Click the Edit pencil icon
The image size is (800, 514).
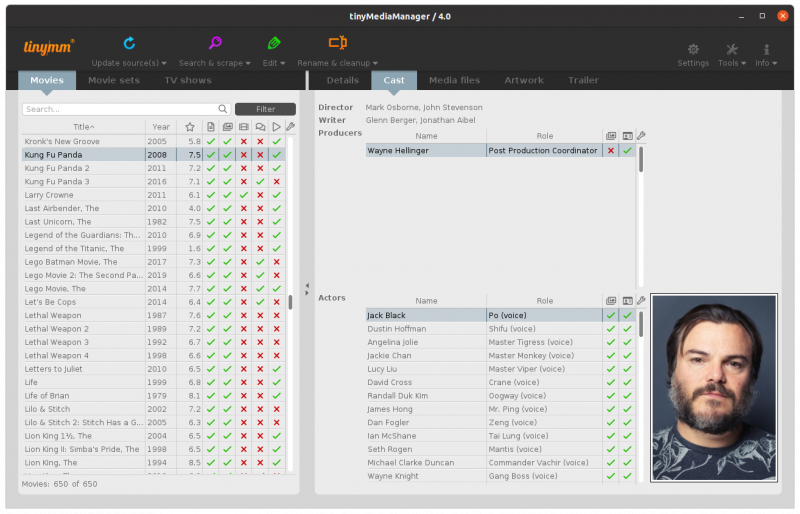(274, 43)
